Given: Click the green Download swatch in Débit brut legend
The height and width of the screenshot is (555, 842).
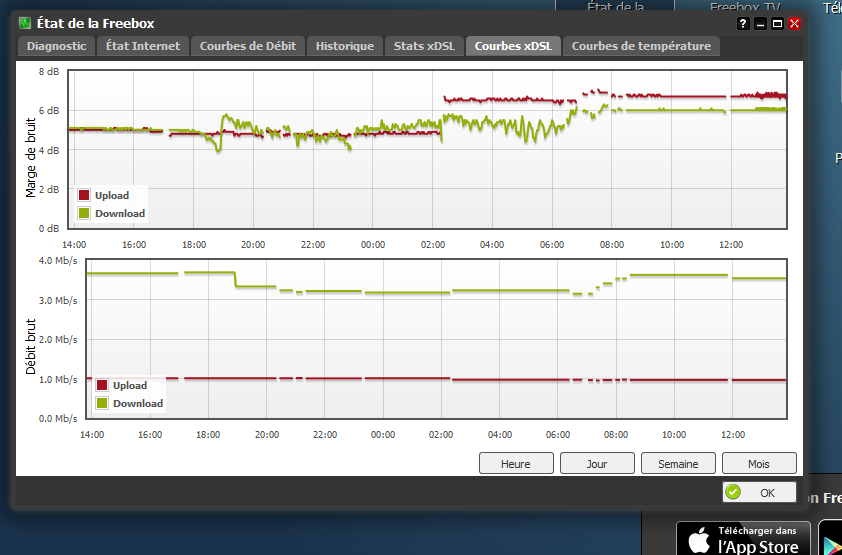Looking at the screenshot, I should click(102, 403).
